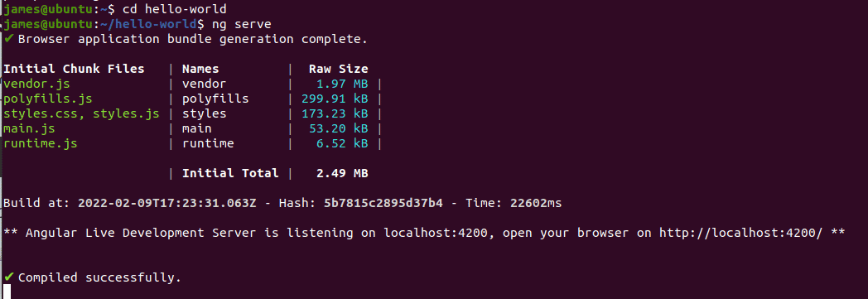Click the terminal cursor block at bottom
This screenshot has height=299, width=868.
click(x=7, y=292)
